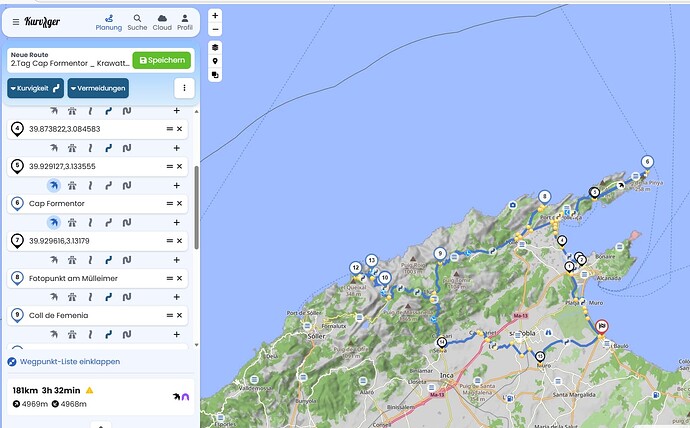The height and width of the screenshot is (428, 690).
Task: Delete the Cap Formentor waypoint
Action: [x=179, y=203]
